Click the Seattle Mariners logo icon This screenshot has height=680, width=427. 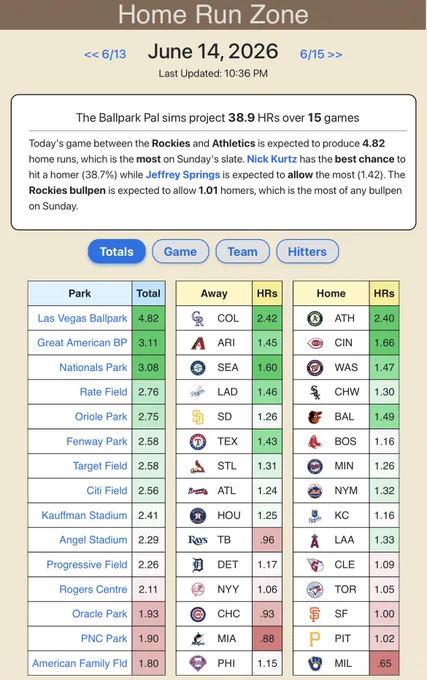198,367
